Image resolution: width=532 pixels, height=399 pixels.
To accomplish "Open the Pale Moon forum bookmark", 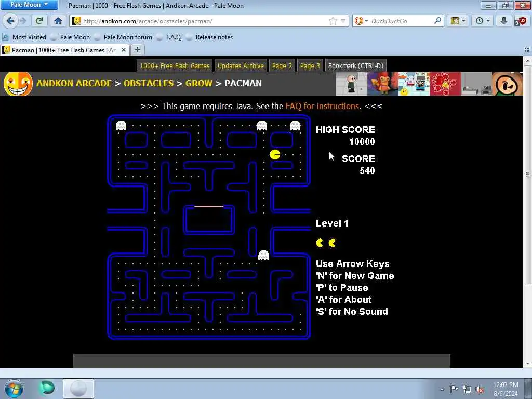I will point(123,37).
